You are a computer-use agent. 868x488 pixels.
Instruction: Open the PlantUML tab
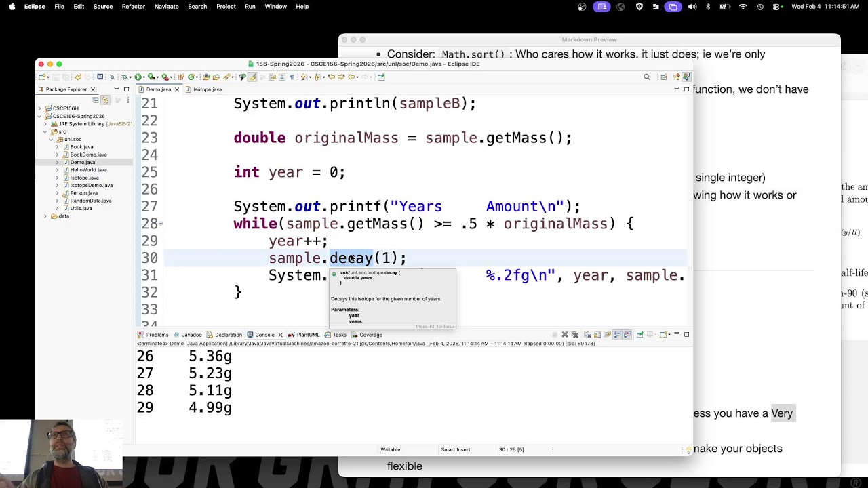[x=303, y=335]
